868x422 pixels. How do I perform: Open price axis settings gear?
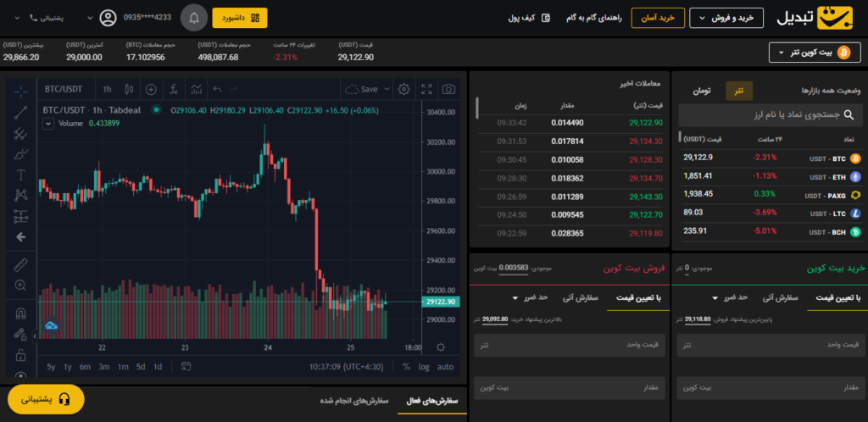click(441, 347)
